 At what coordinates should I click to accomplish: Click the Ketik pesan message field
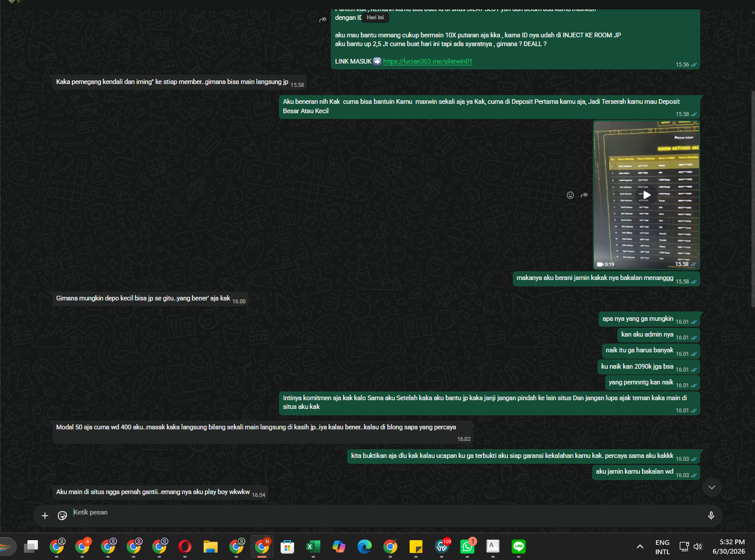click(x=385, y=513)
